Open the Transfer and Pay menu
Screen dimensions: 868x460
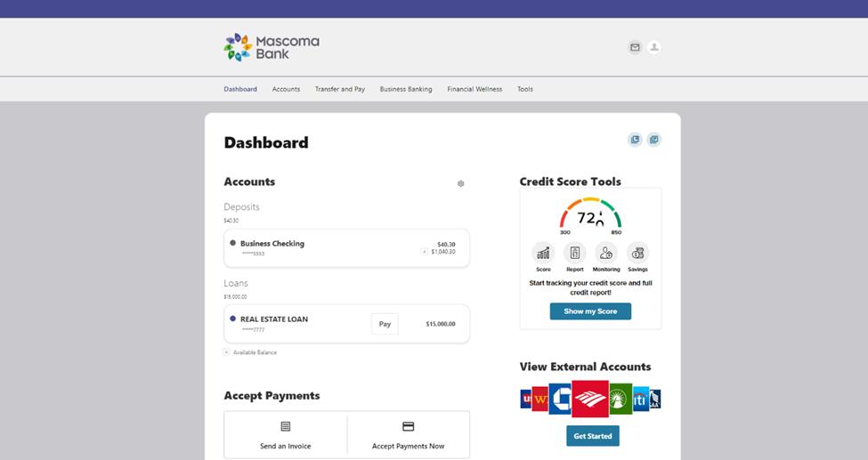340,89
